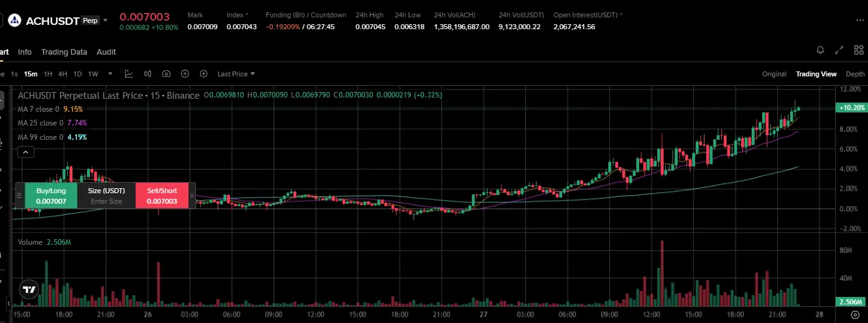This screenshot has width=868, height=323.
Task: Expand the additional intervals dropdown arrow
Action: point(110,74)
